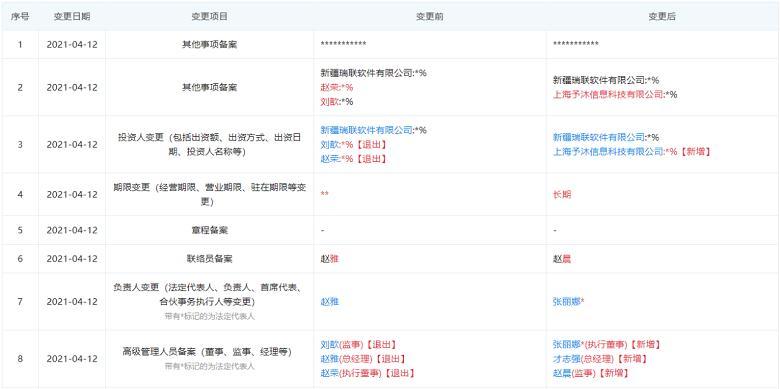Open 刘歆 investor link marked 退出 in row 3
The width and height of the screenshot is (780, 389).
click(329, 145)
